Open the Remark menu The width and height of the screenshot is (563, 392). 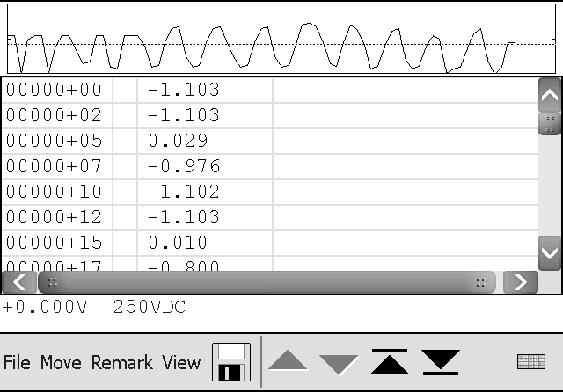tap(122, 363)
